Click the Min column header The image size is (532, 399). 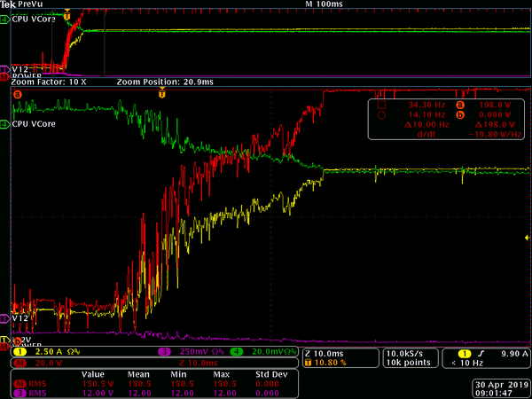178,374
